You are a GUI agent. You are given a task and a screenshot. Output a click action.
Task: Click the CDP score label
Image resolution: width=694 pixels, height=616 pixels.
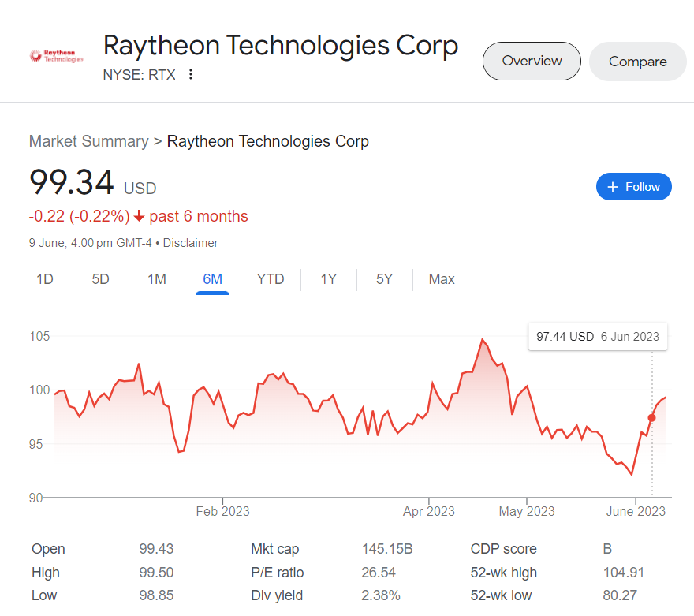point(504,549)
